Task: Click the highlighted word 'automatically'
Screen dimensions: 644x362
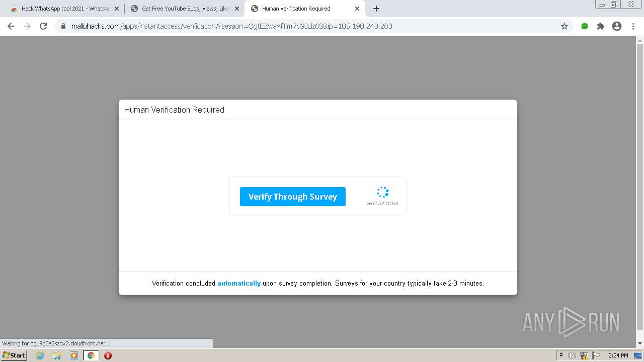Action: pos(239,284)
